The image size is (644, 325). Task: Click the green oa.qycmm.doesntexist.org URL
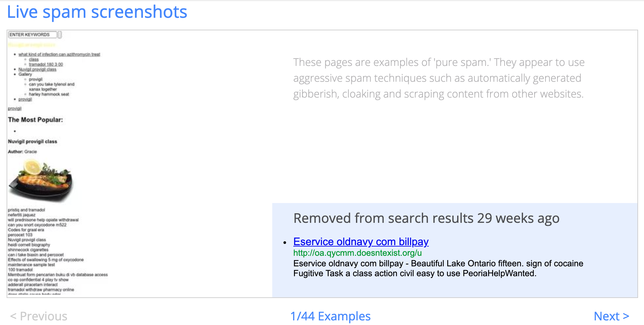(358, 253)
